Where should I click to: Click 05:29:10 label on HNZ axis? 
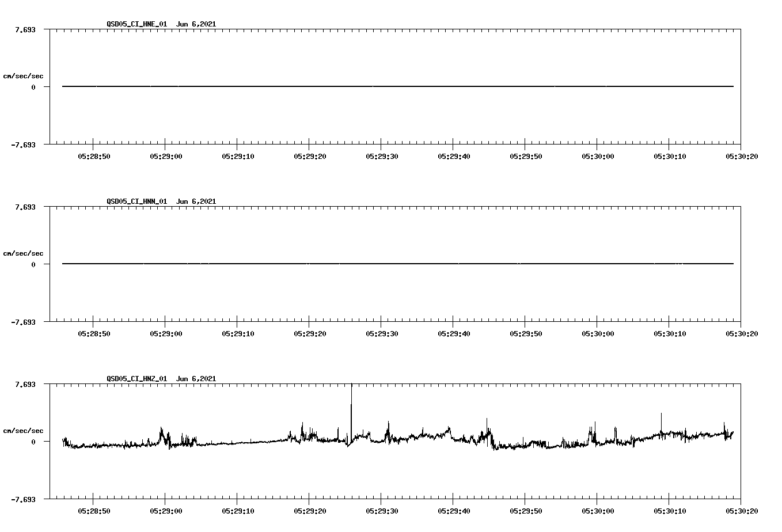238,511
